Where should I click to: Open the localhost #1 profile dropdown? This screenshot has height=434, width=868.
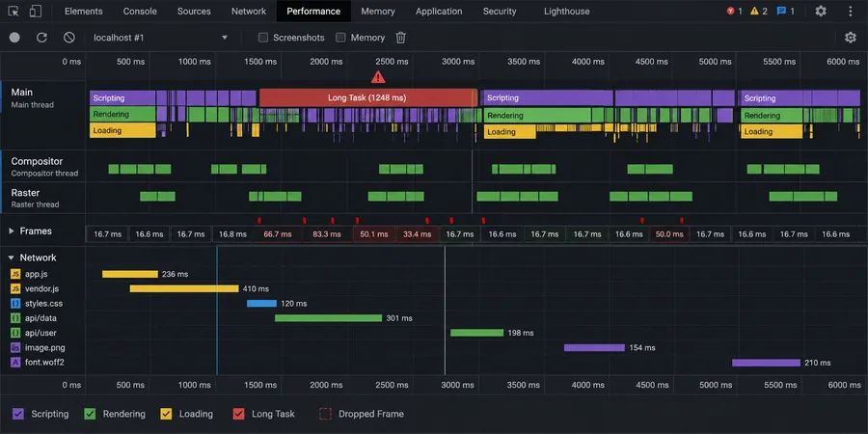[160, 38]
